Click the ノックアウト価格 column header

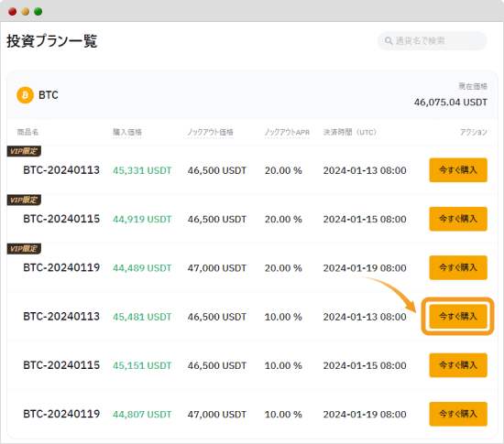(211, 132)
